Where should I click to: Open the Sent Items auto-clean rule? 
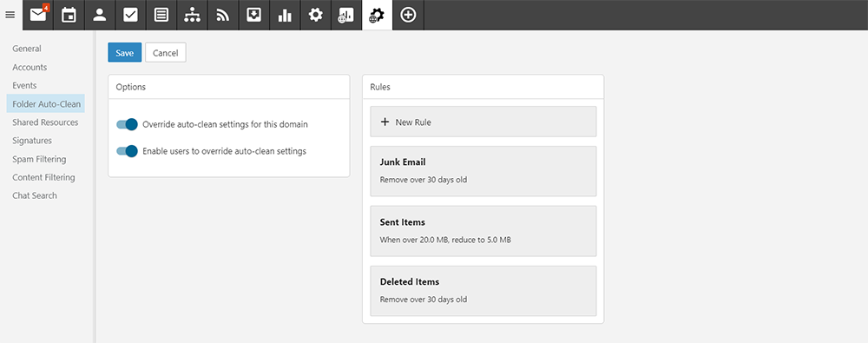(483, 231)
